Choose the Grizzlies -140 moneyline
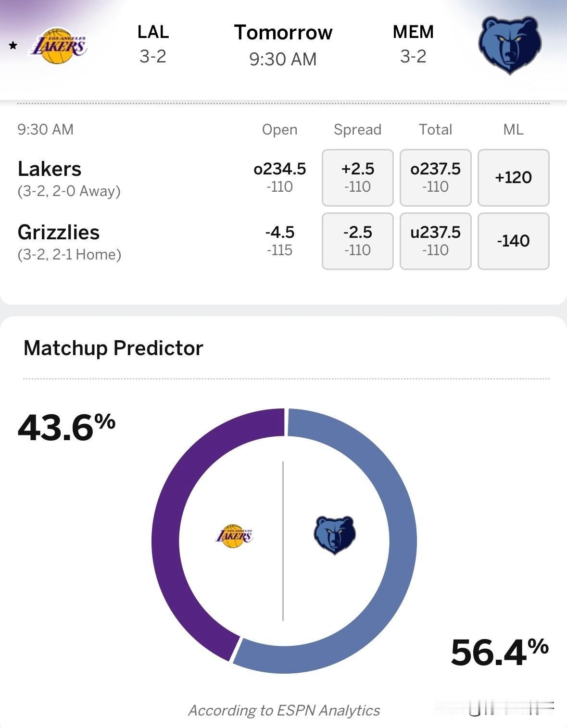567x728 pixels. 513,240
